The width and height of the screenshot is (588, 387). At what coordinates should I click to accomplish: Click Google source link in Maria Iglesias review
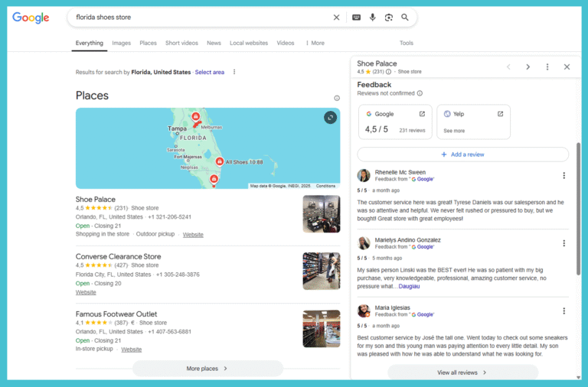coord(425,314)
